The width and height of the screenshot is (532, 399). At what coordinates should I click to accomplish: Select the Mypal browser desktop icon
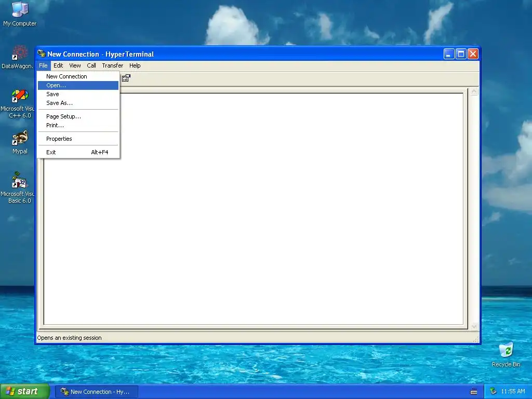pyautogui.click(x=20, y=142)
